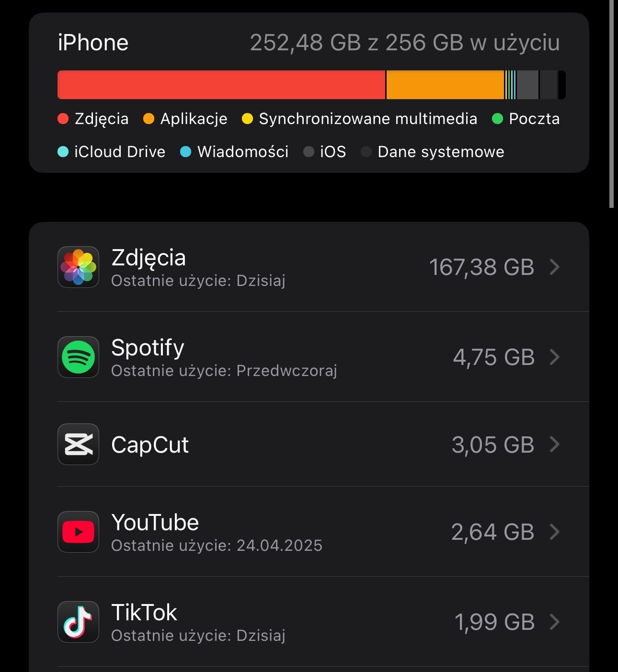Click red Zdjęcia segment of storage bar

click(221, 85)
